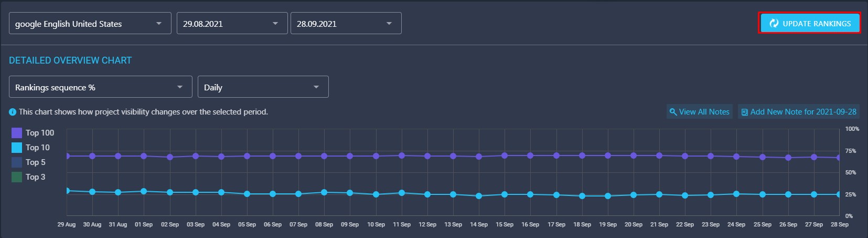Click the refresh icon in Update Rankings
The width and height of the screenshot is (868, 238).
(774, 23)
